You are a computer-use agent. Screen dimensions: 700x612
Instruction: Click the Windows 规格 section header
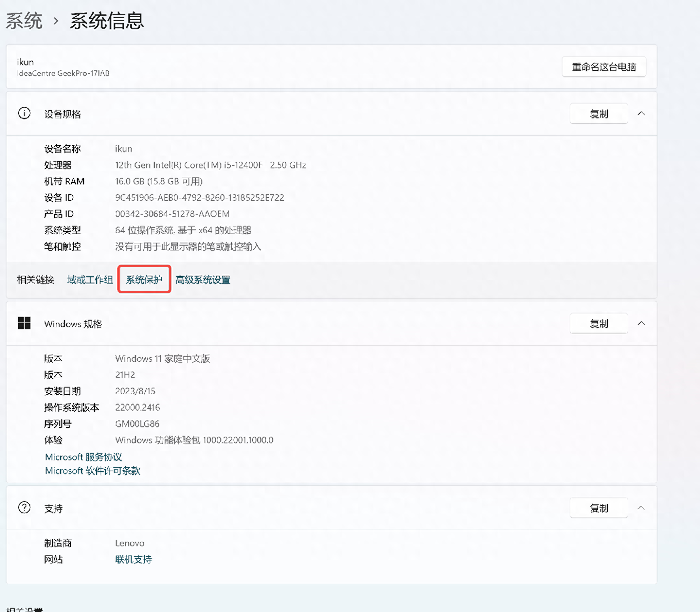pos(73,324)
